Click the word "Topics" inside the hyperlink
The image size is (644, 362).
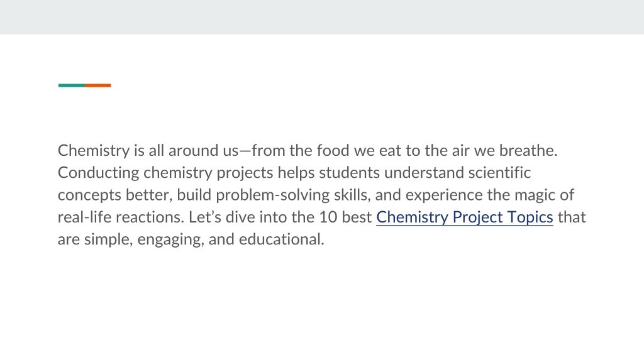[x=530, y=217]
